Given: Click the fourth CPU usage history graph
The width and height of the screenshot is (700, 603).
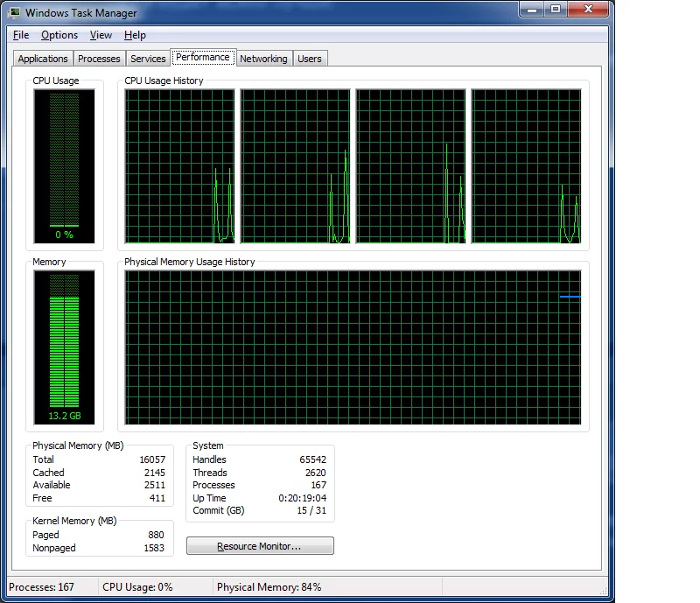Looking at the screenshot, I should coord(527,166).
